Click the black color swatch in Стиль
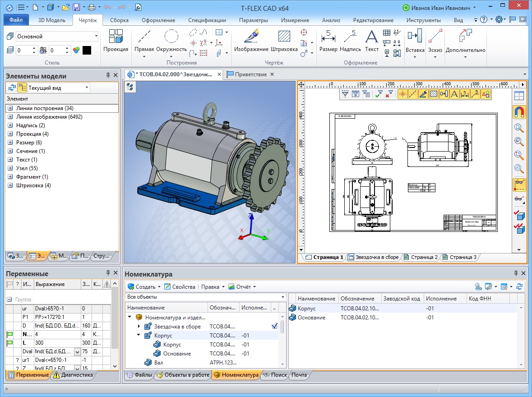The height and width of the screenshot is (397, 532). coord(87,50)
